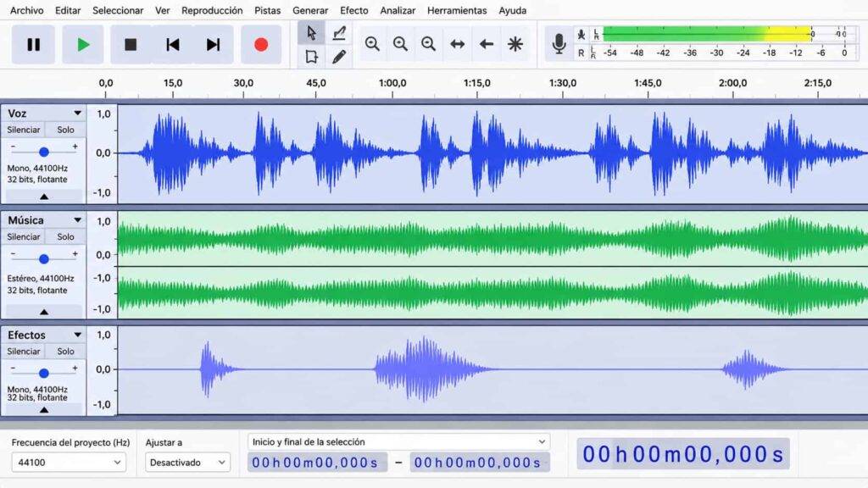Select the Draw pencil tool
Viewport: 868px width, 488px height.
[339, 57]
